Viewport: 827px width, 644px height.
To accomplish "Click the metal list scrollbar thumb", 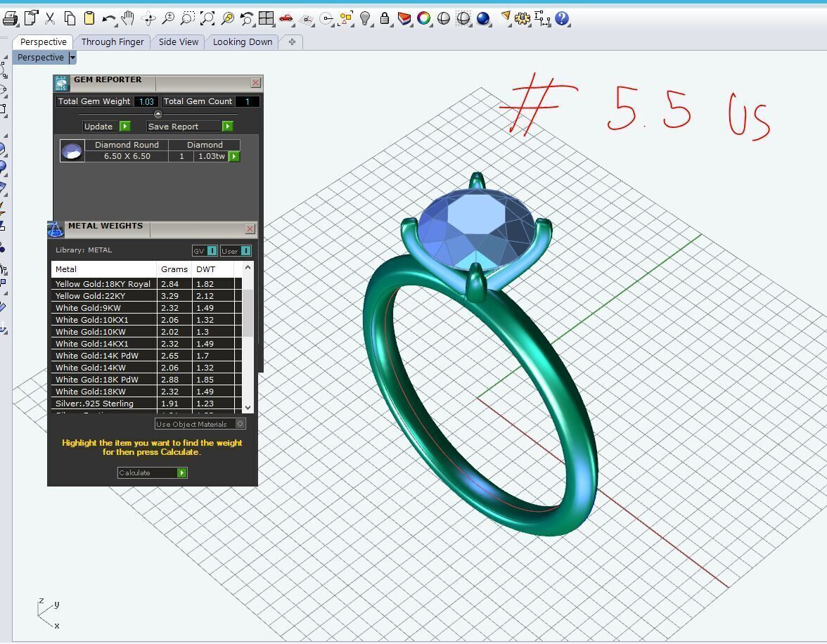I will click(248, 313).
